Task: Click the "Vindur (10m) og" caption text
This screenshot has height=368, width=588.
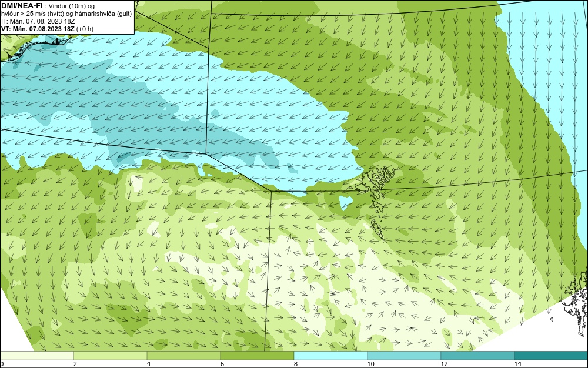Action: coord(72,6)
